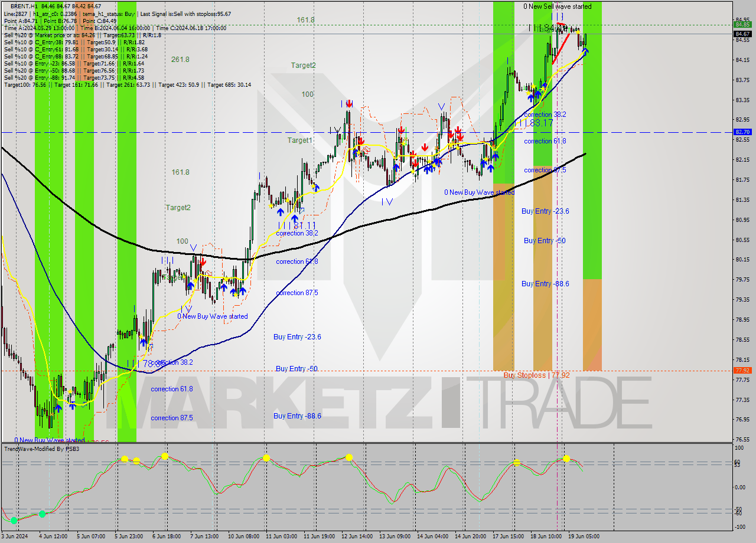Click the '| | 83.17' wave price label

point(534,123)
